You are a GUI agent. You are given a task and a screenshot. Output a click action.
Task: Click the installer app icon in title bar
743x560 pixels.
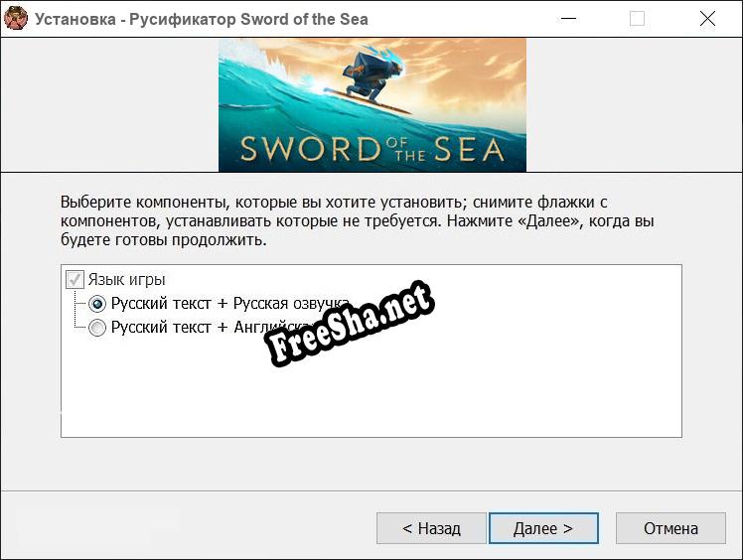16,19
